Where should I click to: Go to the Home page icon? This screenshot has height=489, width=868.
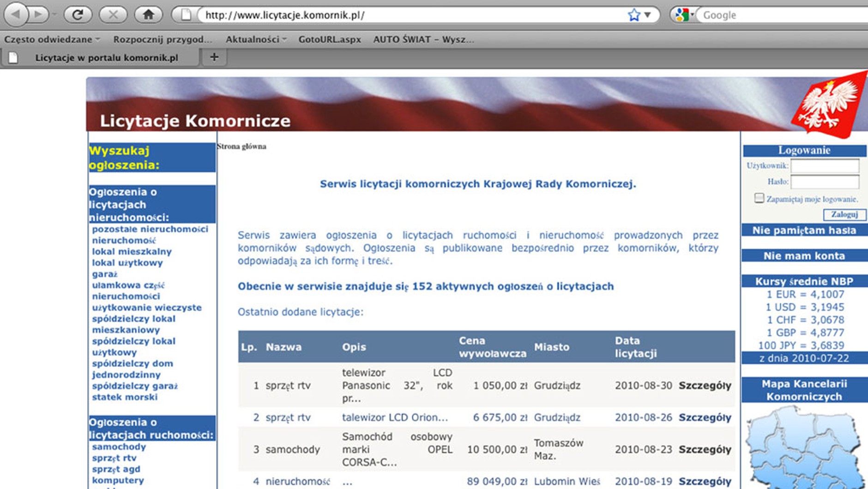(x=148, y=15)
